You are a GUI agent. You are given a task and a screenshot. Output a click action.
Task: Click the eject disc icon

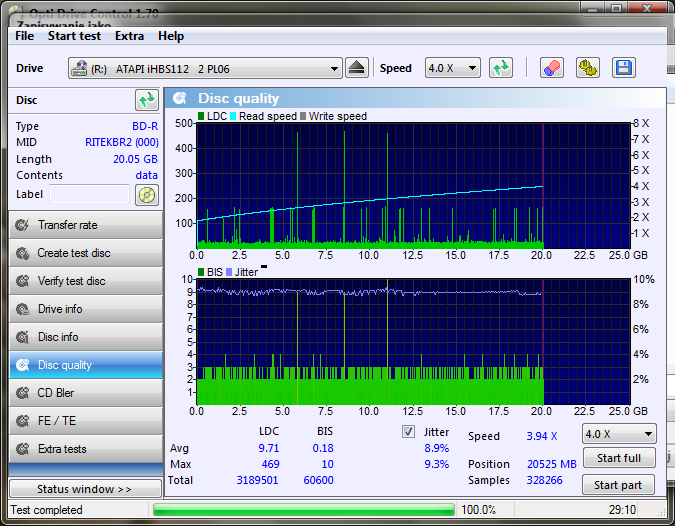tap(356, 68)
